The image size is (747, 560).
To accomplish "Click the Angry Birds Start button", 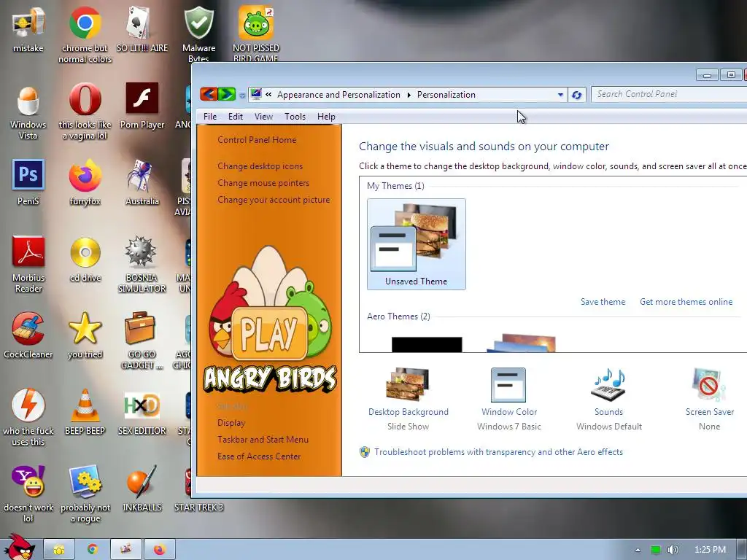I will [18, 548].
